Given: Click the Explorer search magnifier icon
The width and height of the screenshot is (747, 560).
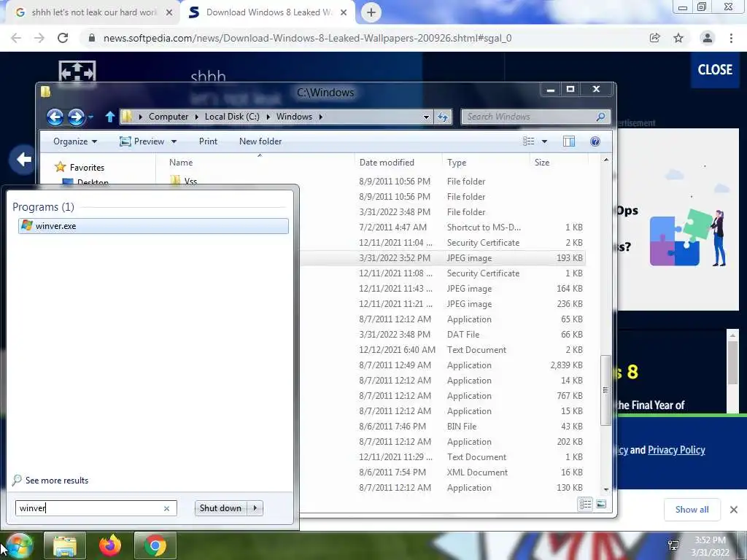Looking at the screenshot, I should pos(601,117).
